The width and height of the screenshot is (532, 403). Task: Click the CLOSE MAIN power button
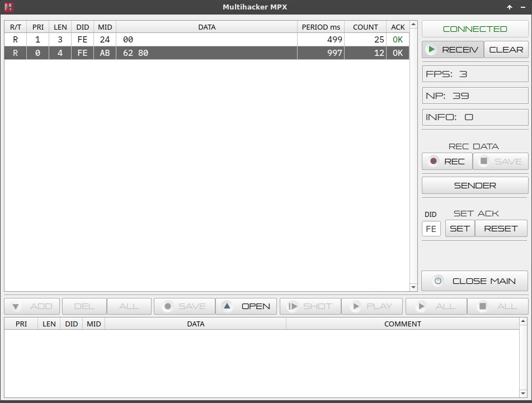click(x=474, y=281)
